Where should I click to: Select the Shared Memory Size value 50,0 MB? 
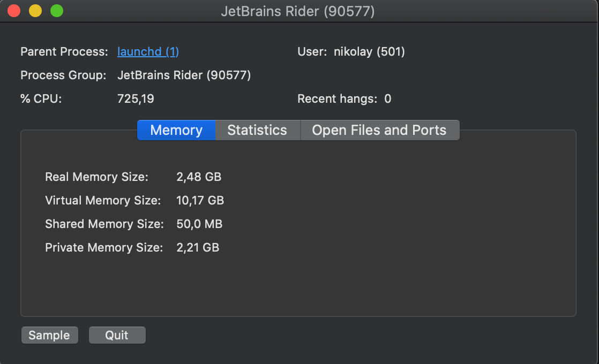point(199,224)
